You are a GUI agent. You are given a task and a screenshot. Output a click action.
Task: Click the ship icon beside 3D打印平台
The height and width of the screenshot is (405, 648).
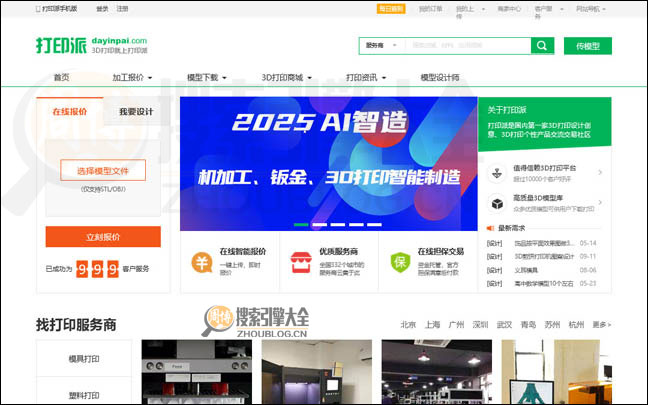(x=497, y=174)
